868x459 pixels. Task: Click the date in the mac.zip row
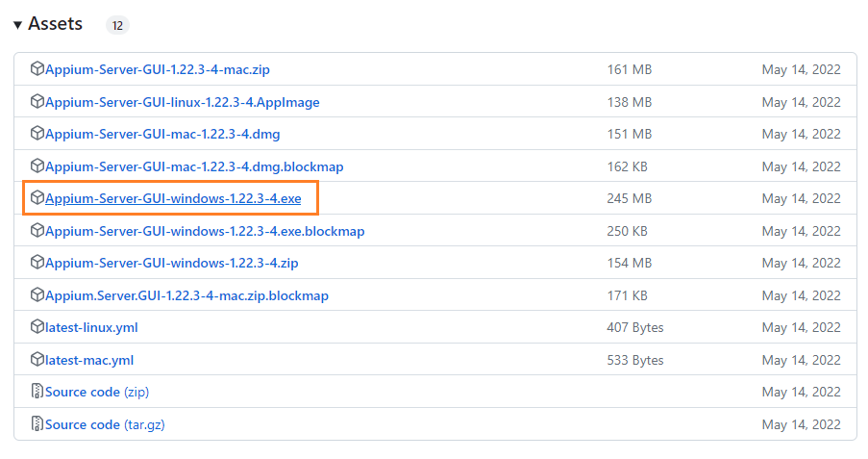[801, 70]
